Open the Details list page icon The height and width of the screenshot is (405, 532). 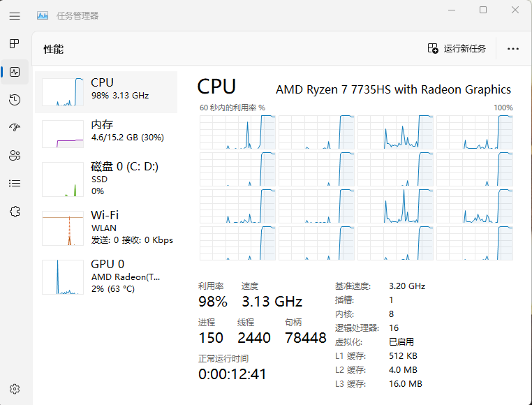click(x=15, y=184)
